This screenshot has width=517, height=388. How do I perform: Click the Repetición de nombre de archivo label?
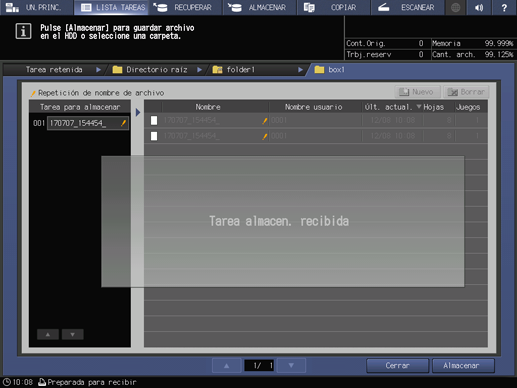tap(101, 93)
